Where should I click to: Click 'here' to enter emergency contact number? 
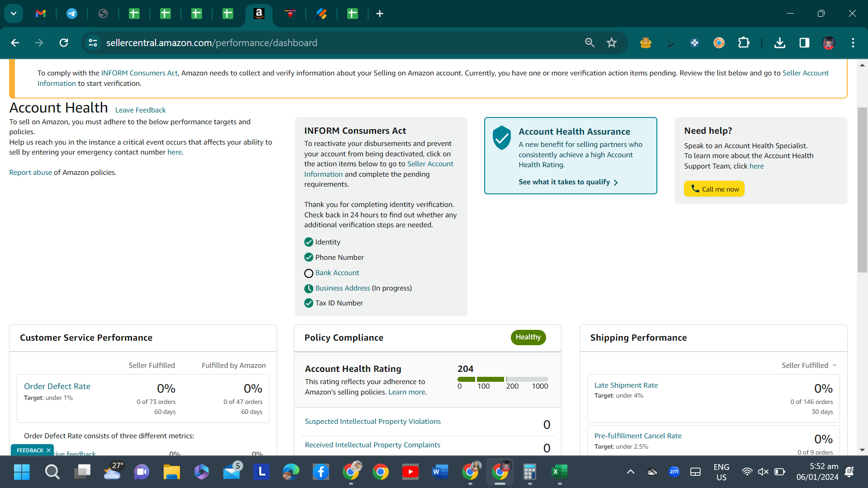(x=175, y=152)
